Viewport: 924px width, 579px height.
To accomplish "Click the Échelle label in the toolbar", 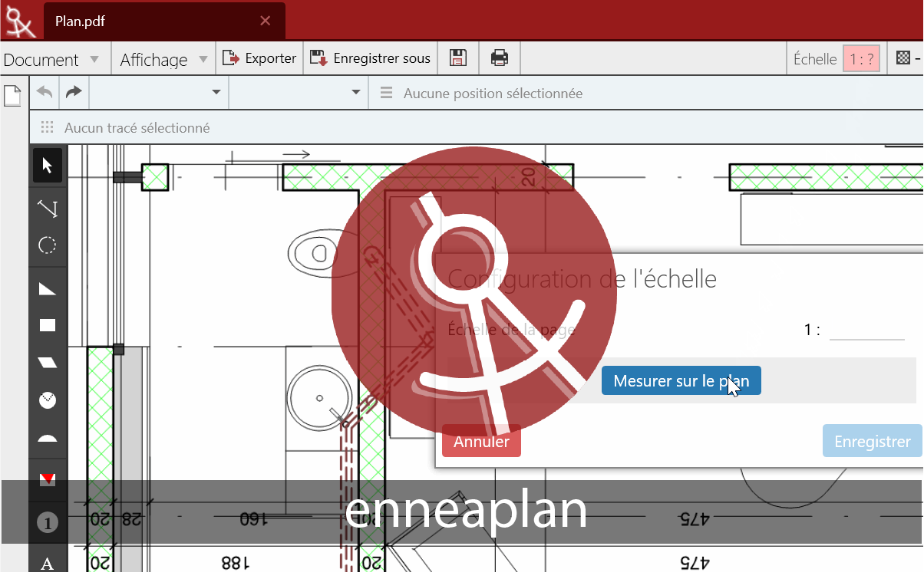I will tap(815, 59).
